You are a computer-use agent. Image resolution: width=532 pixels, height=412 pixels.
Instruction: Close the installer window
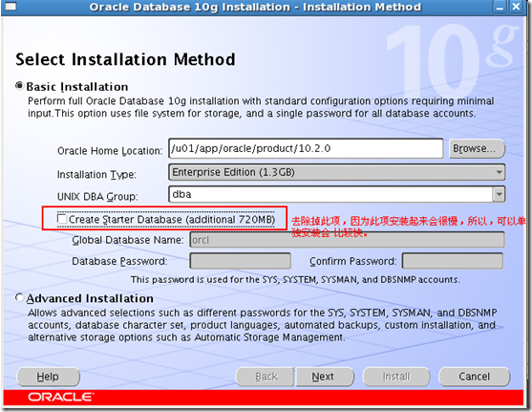tap(516, 7)
